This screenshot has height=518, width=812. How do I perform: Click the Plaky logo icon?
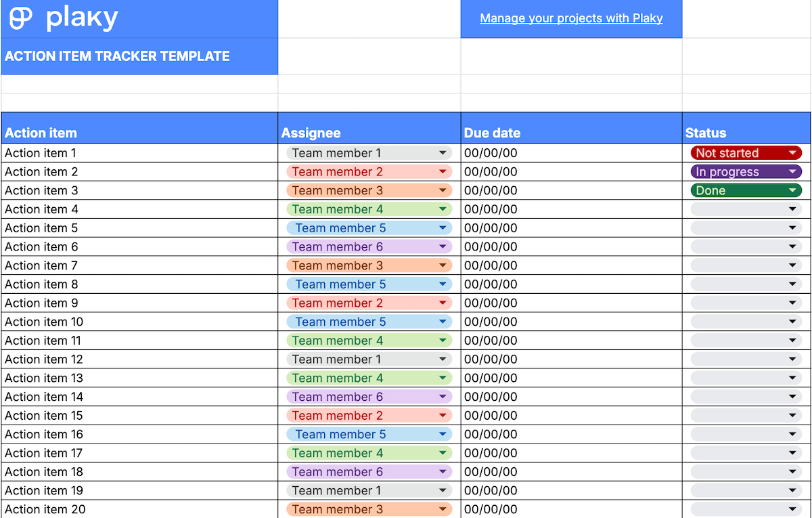tap(21, 18)
